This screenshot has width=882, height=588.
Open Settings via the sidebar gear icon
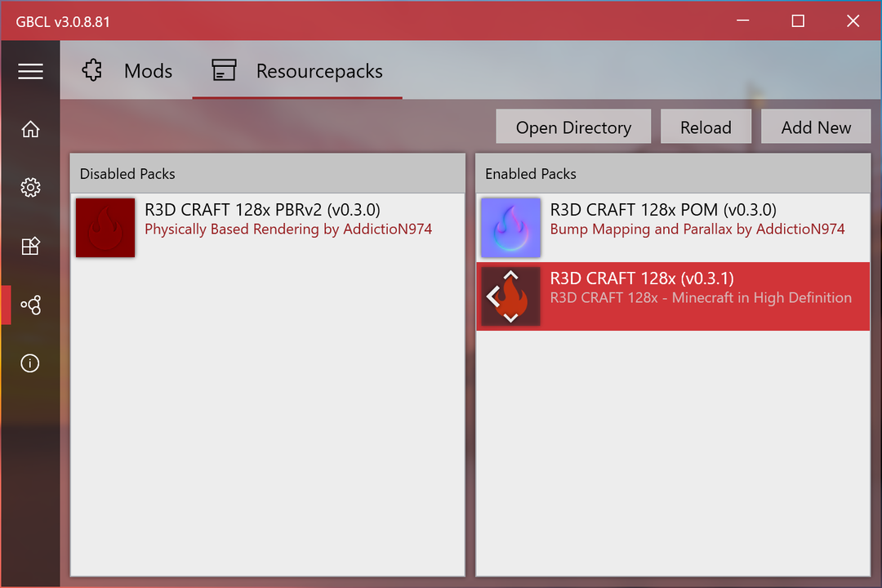(x=30, y=187)
